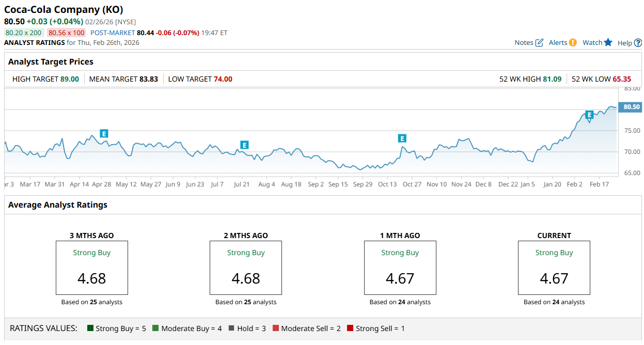
Task: Click the earnings E marker near Feb 2
Action: click(589, 115)
